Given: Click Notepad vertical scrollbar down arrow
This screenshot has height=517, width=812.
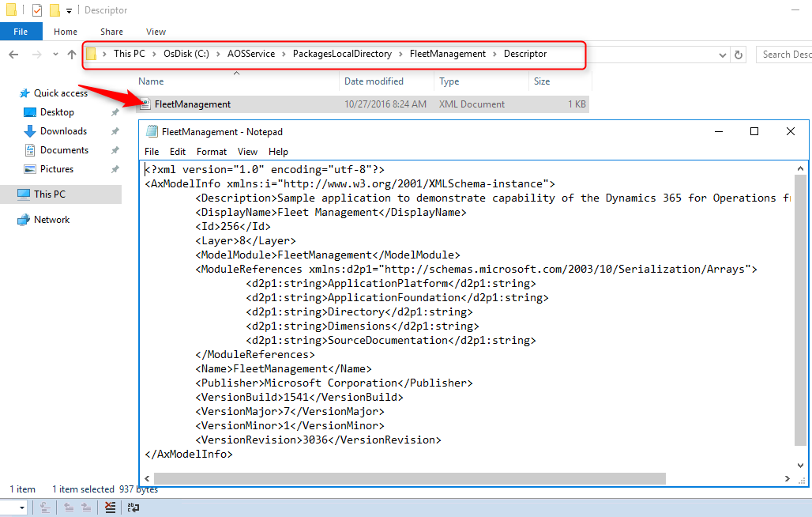Looking at the screenshot, I should [x=800, y=466].
